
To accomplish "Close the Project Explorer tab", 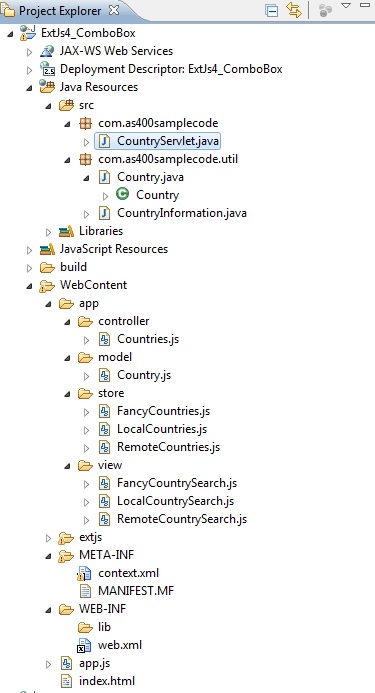I will (x=114, y=10).
